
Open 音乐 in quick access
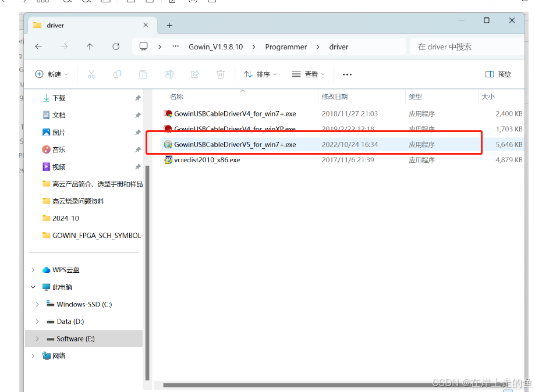pos(59,149)
